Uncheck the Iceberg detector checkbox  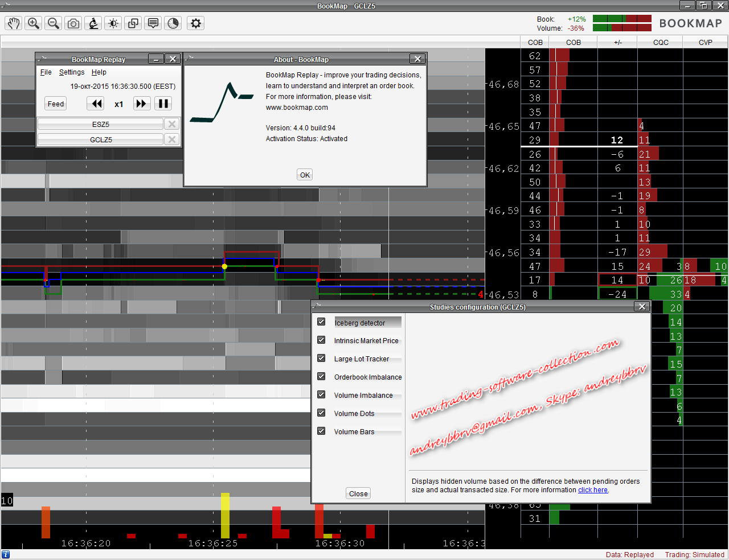[321, 322]
